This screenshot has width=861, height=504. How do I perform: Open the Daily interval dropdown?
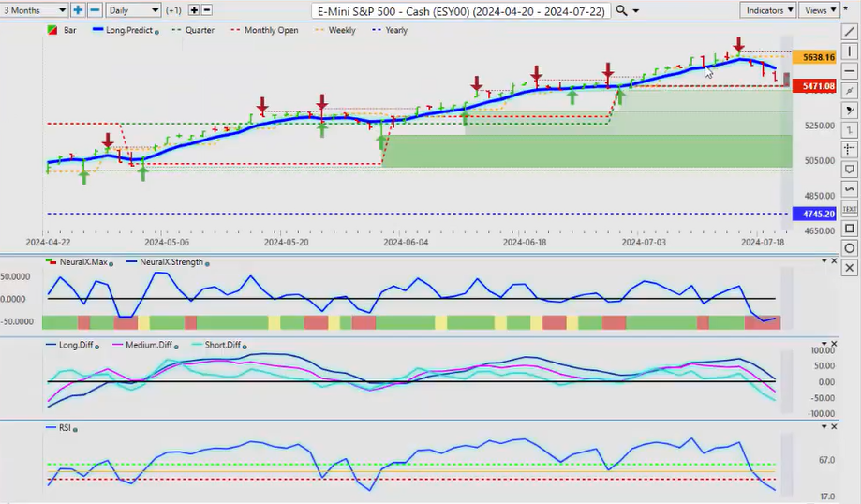tap(133, 10)
